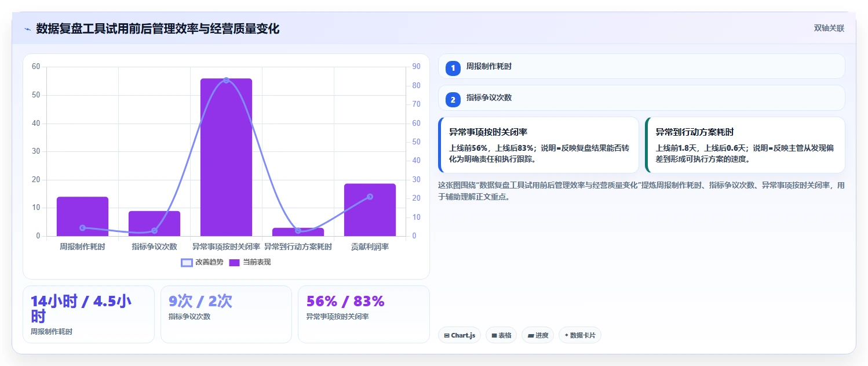Click the 周报制作耗时 x-axis label

click(x=82, y=247)
